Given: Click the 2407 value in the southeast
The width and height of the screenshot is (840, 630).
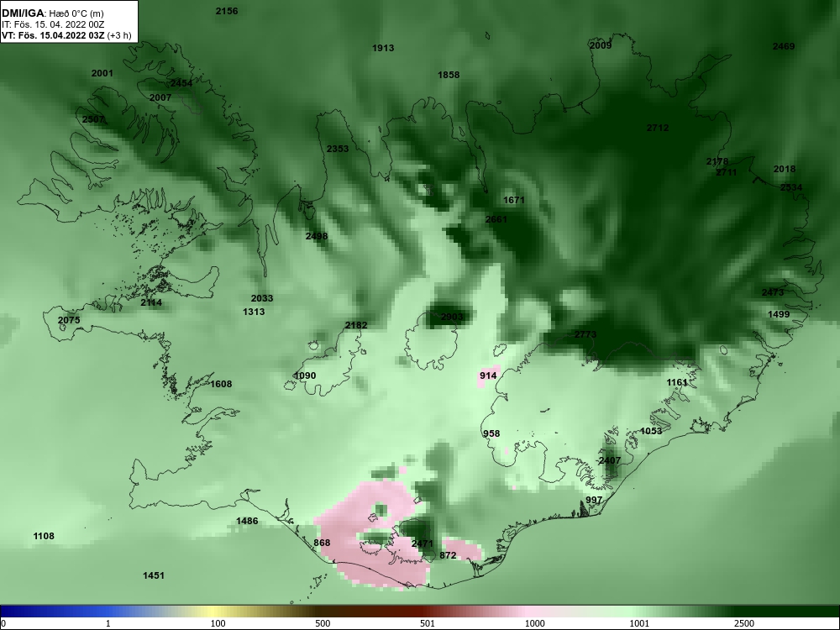Looking at the screenshot, I should (609, 460).
